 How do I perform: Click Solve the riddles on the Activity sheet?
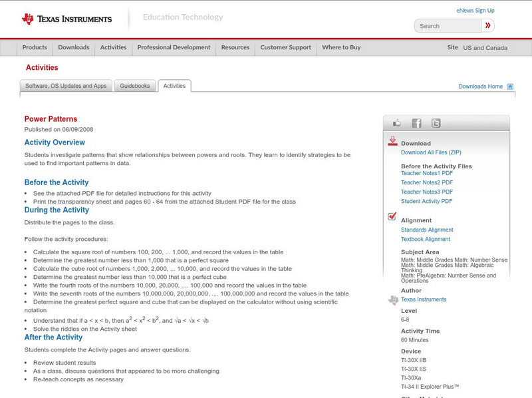(x=85, y=329)
